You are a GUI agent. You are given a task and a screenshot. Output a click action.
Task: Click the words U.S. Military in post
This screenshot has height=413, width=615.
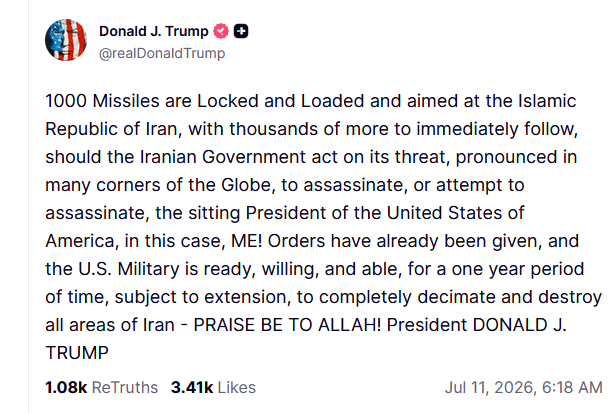(x=129, y=269)
